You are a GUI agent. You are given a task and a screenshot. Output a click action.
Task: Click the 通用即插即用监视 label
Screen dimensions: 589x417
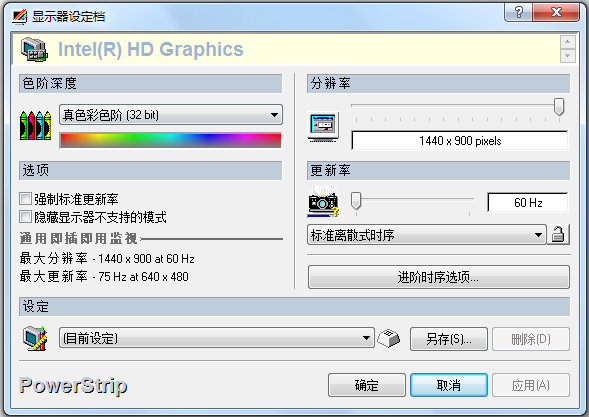79,238
